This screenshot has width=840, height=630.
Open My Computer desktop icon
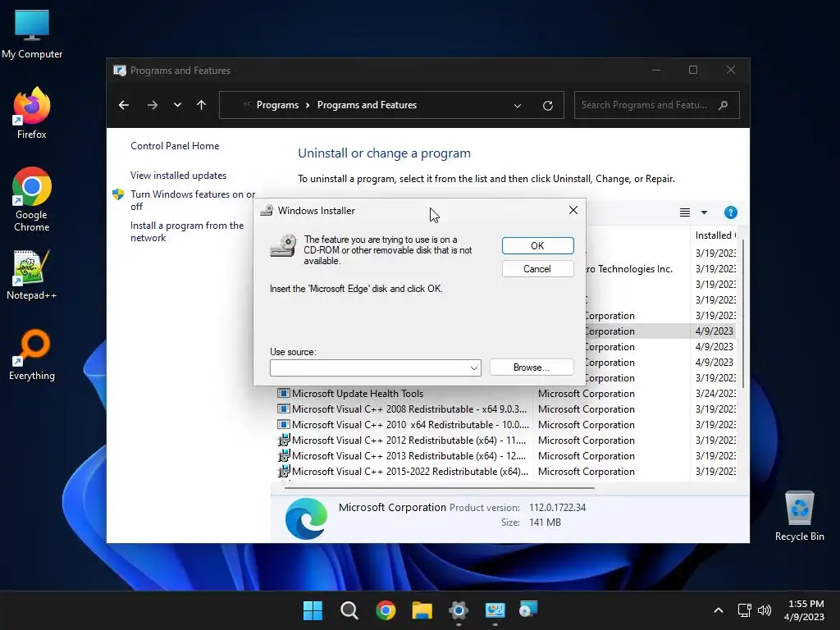coord(32,34)
